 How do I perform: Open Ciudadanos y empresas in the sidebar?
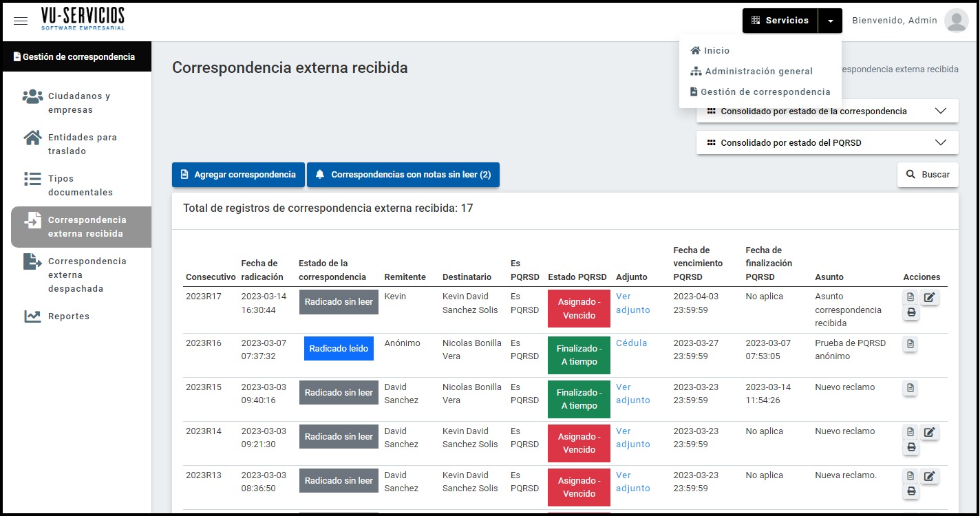(x=78, y=103)
